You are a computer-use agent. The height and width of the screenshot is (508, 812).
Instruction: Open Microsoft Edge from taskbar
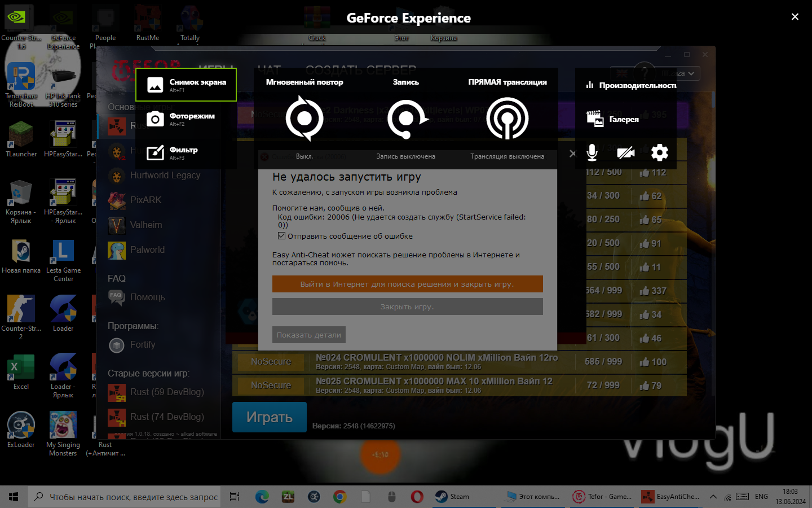click(x=262, y=497)
